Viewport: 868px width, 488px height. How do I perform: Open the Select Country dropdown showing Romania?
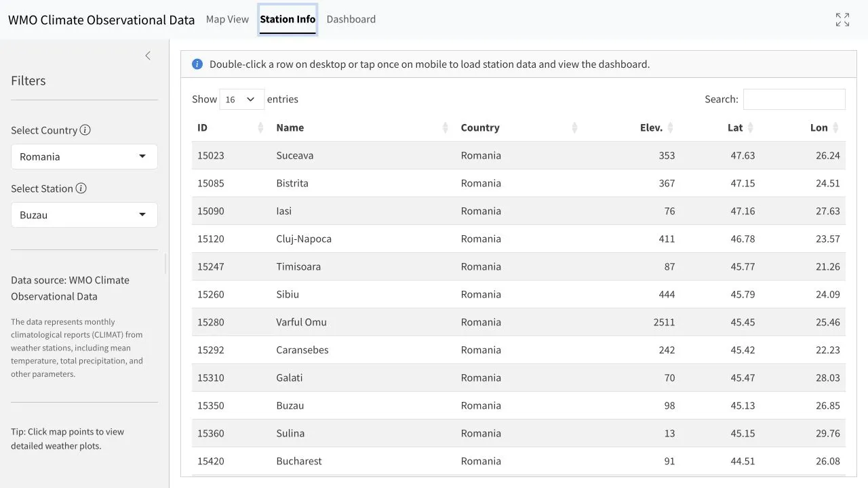click(84, 157)
